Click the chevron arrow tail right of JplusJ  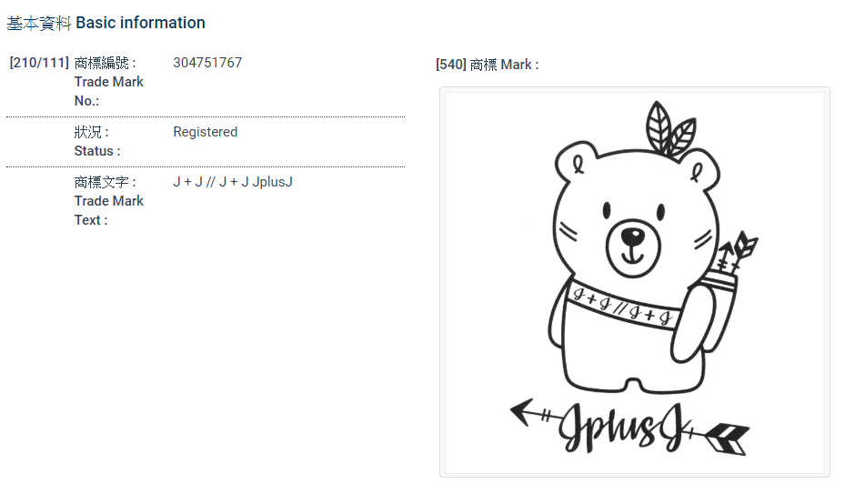(728, 438)
